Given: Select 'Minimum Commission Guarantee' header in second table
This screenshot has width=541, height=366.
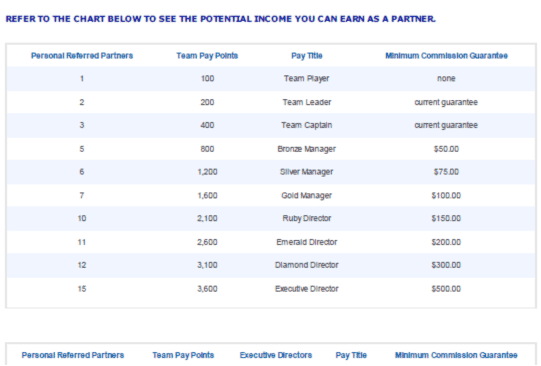Looking at the screenshot, I should pyautogui.click(x=456, y=355).
